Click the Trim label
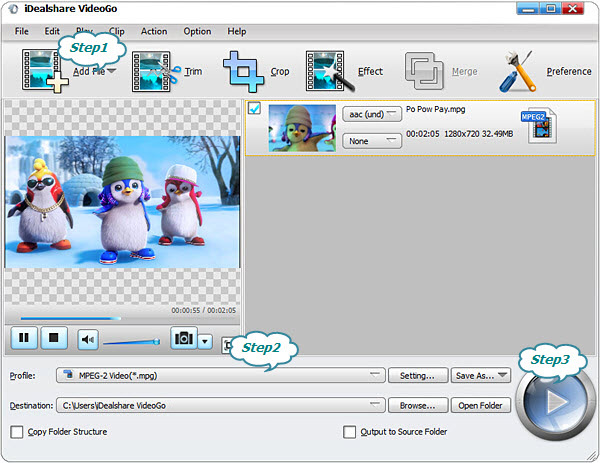The height and width of the screenshot is (463, 600). [x=193, y=71]
